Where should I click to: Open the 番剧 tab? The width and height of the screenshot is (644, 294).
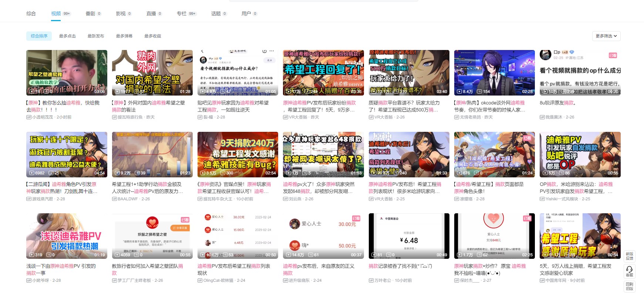[x=94, y=14]
